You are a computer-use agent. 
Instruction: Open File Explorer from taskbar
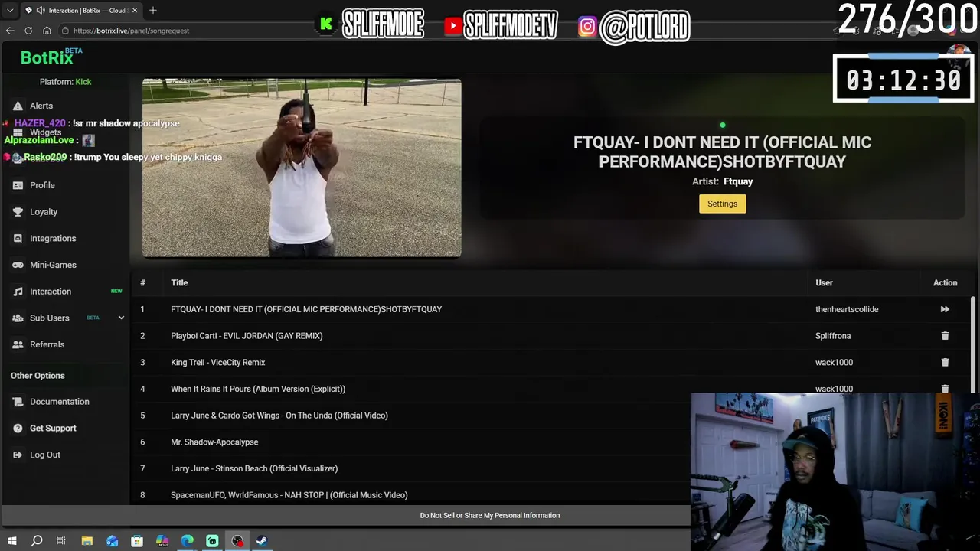[87, 541]
